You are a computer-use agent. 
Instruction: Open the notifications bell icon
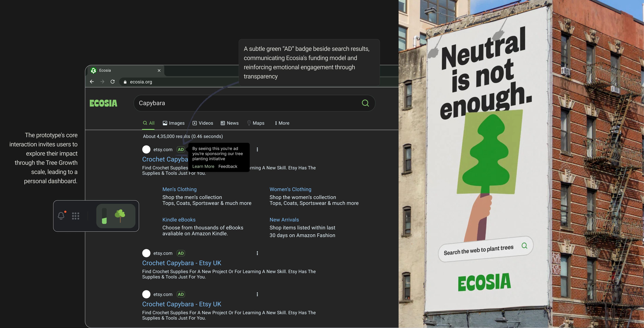click(x=61, y=216)
